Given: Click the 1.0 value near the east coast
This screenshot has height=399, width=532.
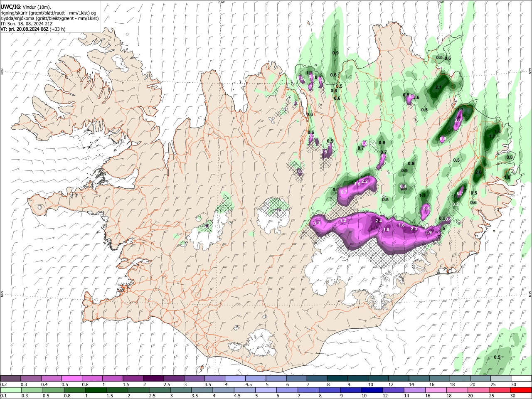Looking at the screenshot, I should click(x=507, y=177).
